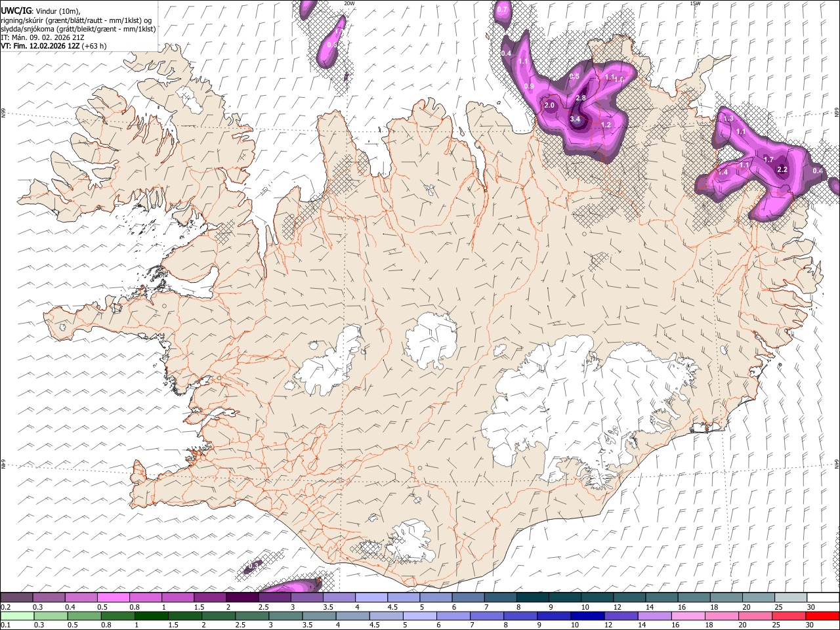840x630 pixels.
Task: Click the 15W longitude label
Action: pyautogui.click(x=696, y=3)
